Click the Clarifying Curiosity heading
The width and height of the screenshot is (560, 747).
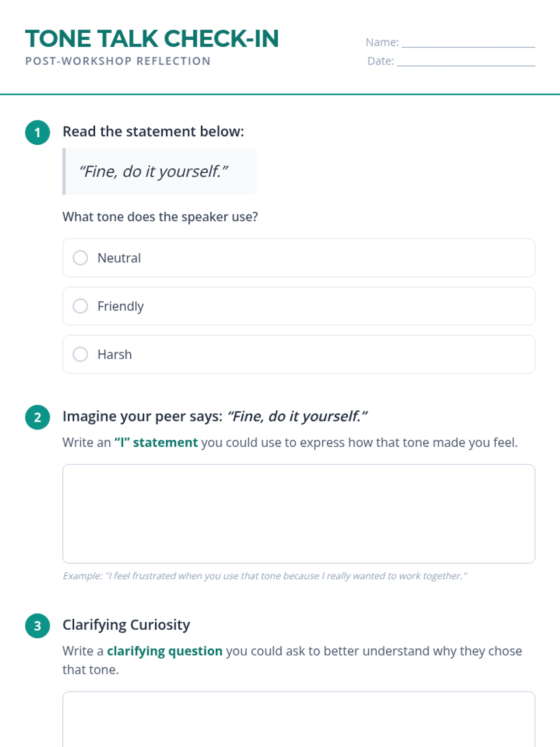pyautogui.click(x=126, y=625)
